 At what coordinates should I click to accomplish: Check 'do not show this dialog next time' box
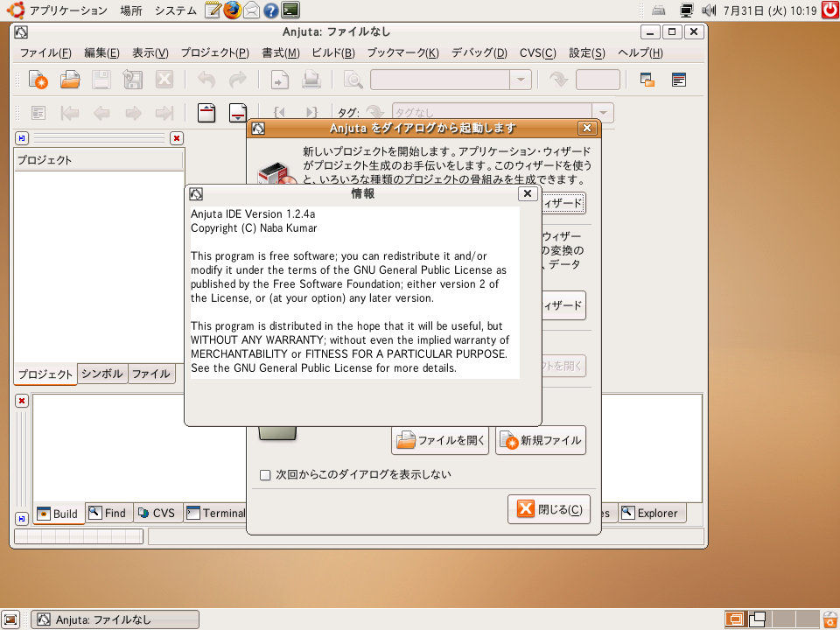pyautogui.click(x=265, y=475)
